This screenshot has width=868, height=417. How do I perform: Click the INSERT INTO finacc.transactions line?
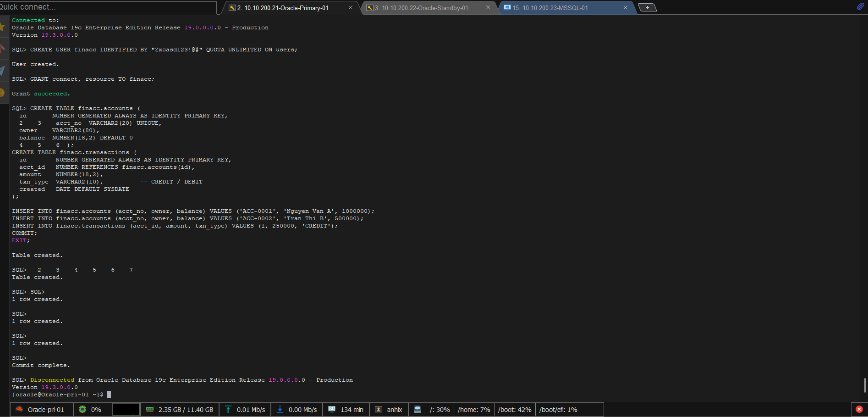(175, 226)
